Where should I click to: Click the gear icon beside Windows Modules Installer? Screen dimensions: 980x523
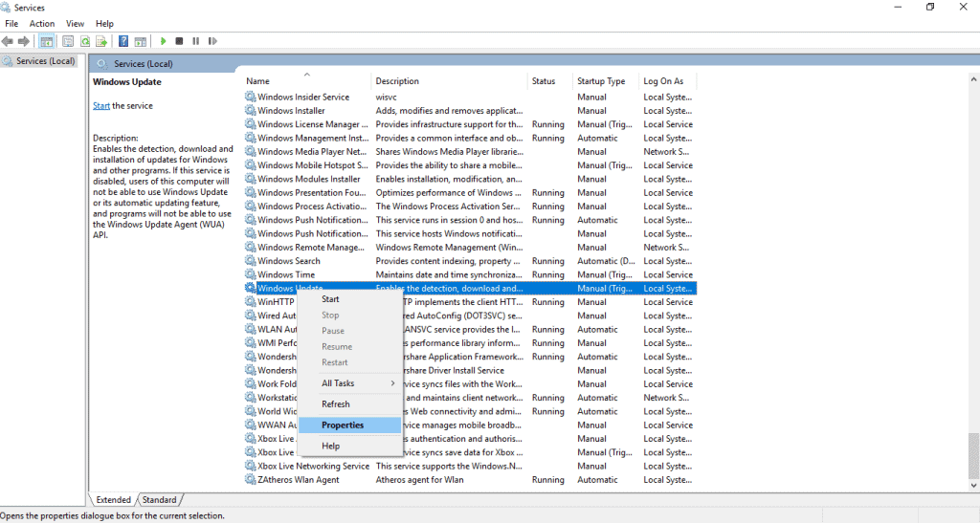tap(250, 179)
